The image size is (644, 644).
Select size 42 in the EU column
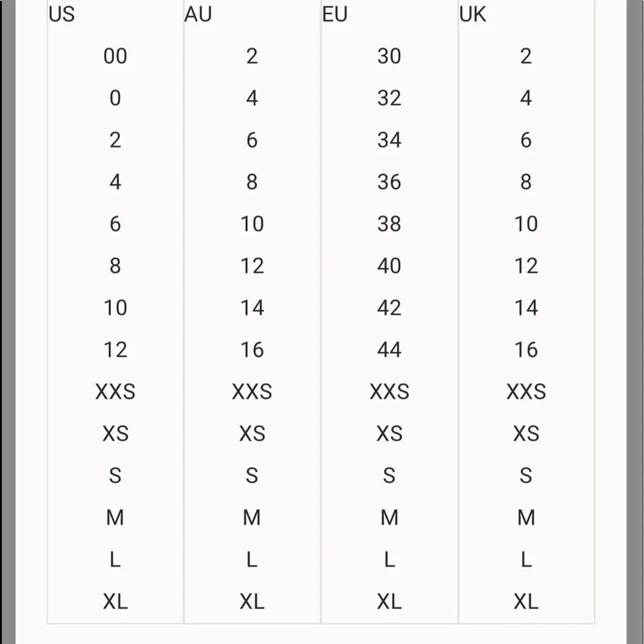tap(389, 308)
